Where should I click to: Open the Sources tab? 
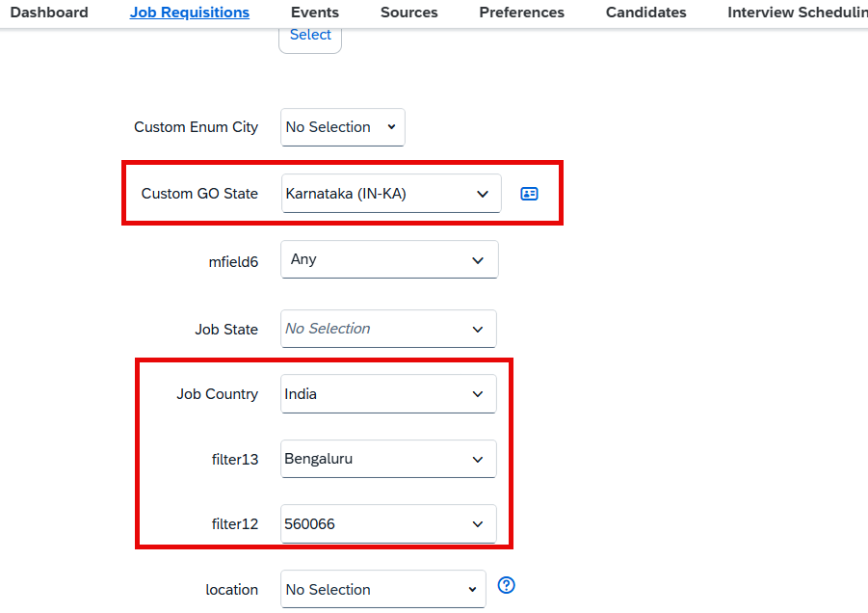pyautogui.click(x=409, y=13)
